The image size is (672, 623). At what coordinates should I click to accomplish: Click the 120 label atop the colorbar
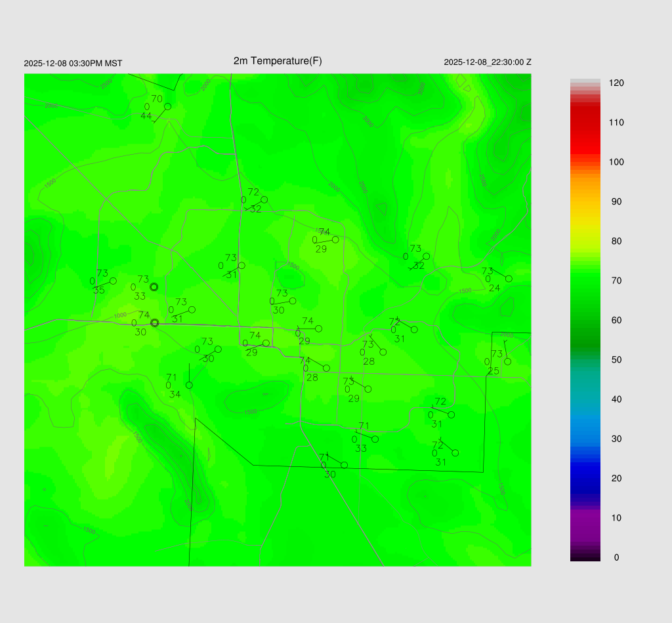point(616,83)
